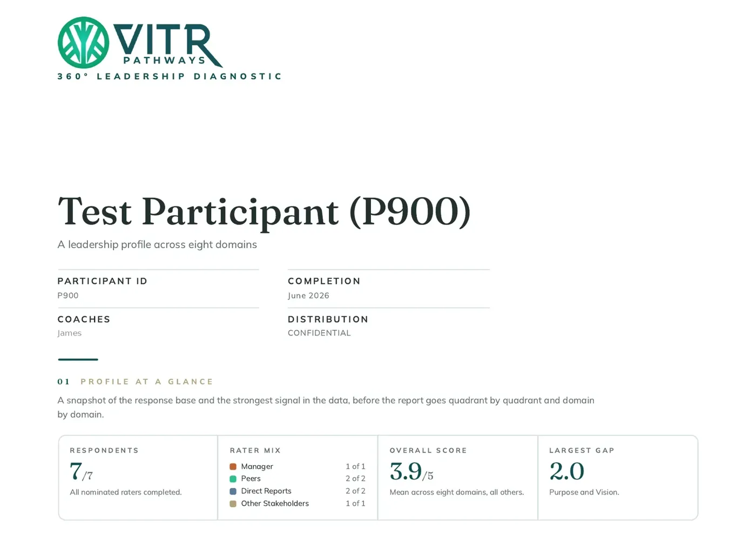The image size is (756, 545).
Task: Click the green Peers color swatch
Action: coord(233,479)
